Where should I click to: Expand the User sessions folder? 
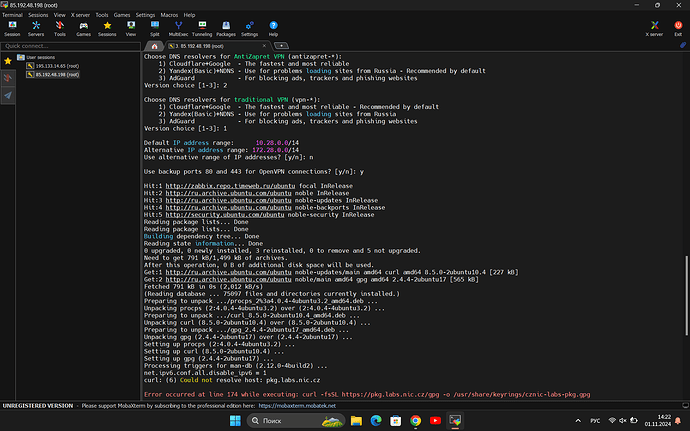coord(36,57)
